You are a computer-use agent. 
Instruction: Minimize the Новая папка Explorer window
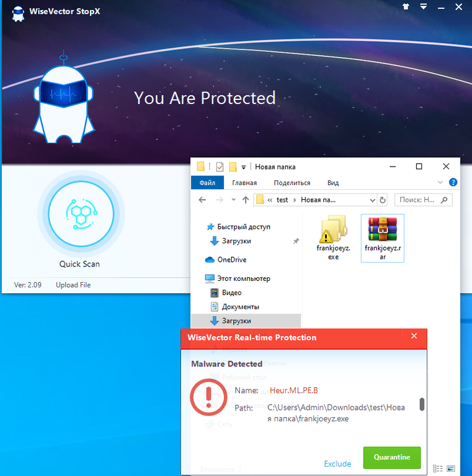[x=392, y=167]
